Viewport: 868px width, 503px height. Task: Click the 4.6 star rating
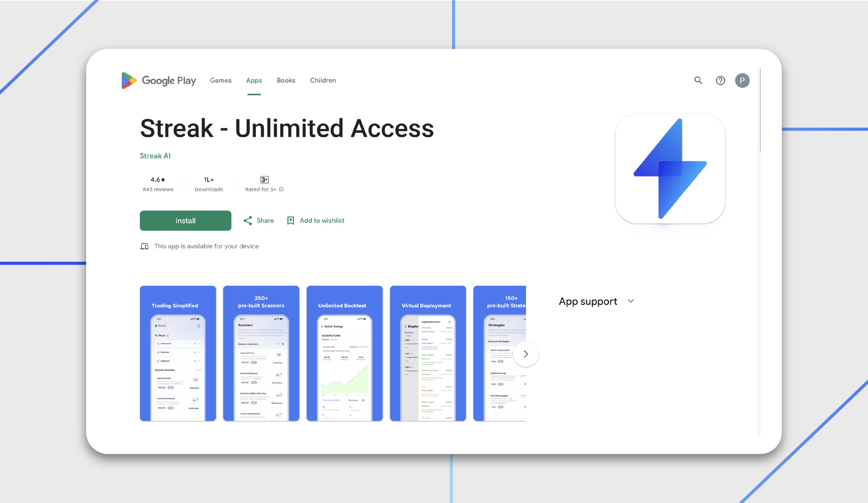pyautogui.click(x=158, y=179)
